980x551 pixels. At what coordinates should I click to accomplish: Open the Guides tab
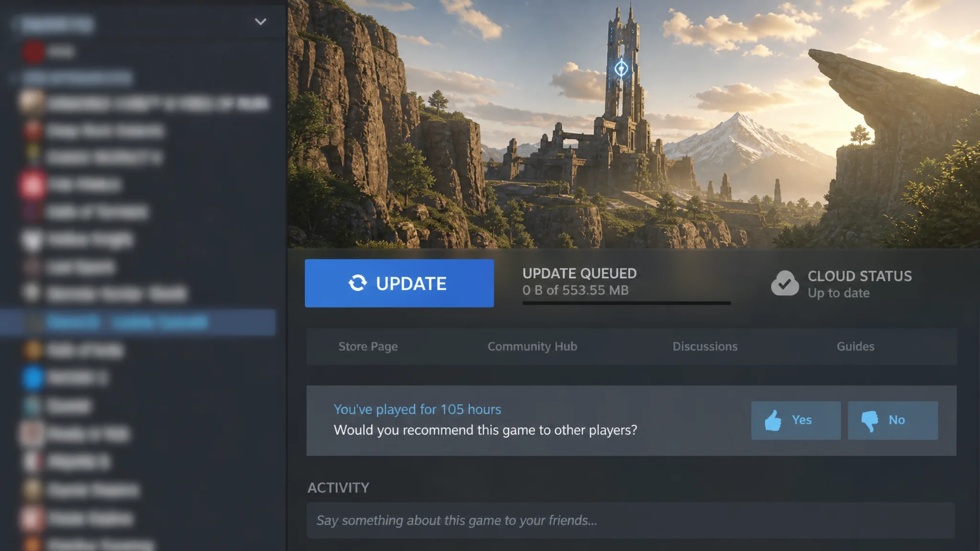tap(855, 346)
